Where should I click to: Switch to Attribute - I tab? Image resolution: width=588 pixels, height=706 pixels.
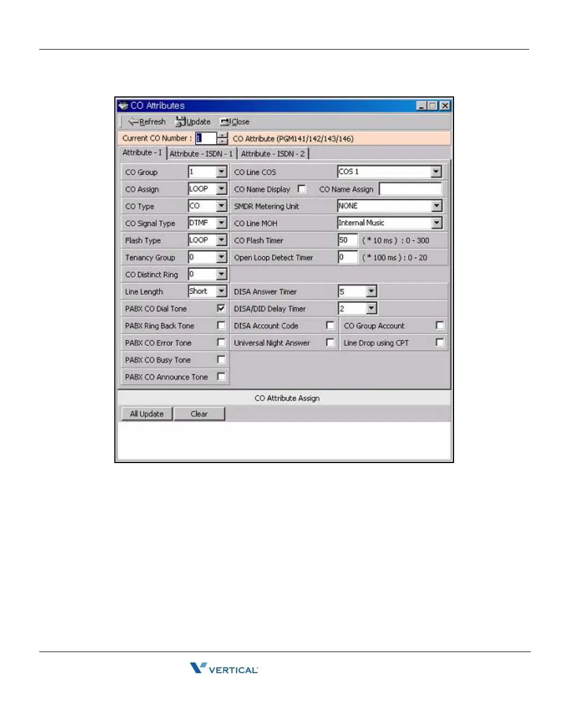coord(142,153)
